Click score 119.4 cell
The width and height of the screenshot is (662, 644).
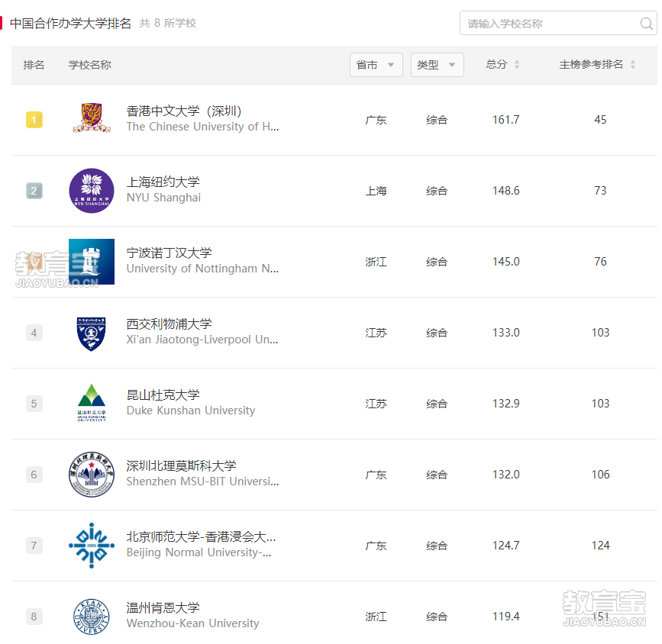pos(505,616)
